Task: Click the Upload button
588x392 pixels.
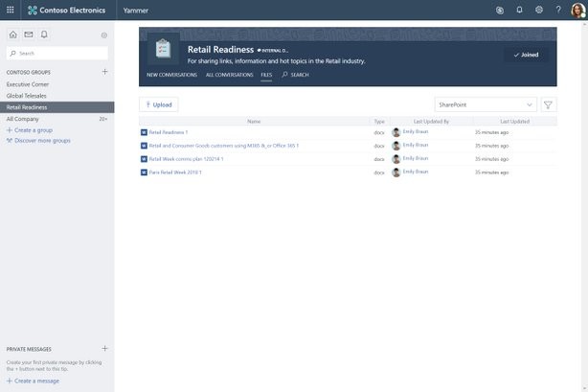Action: click(159, 104)
